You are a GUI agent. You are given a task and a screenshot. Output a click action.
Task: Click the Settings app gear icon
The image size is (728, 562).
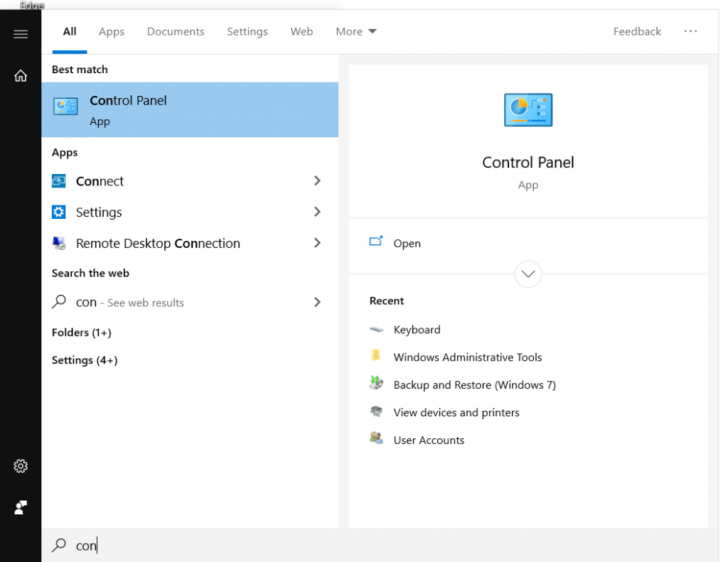click(58, 212)
